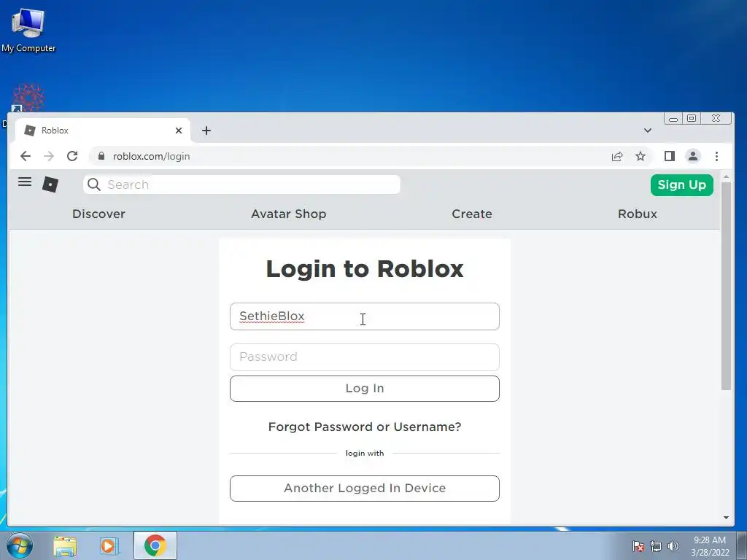This screenshot has height=560, width=747.
Task: Open the Chrome profile avatar
Action: [693, 156]
